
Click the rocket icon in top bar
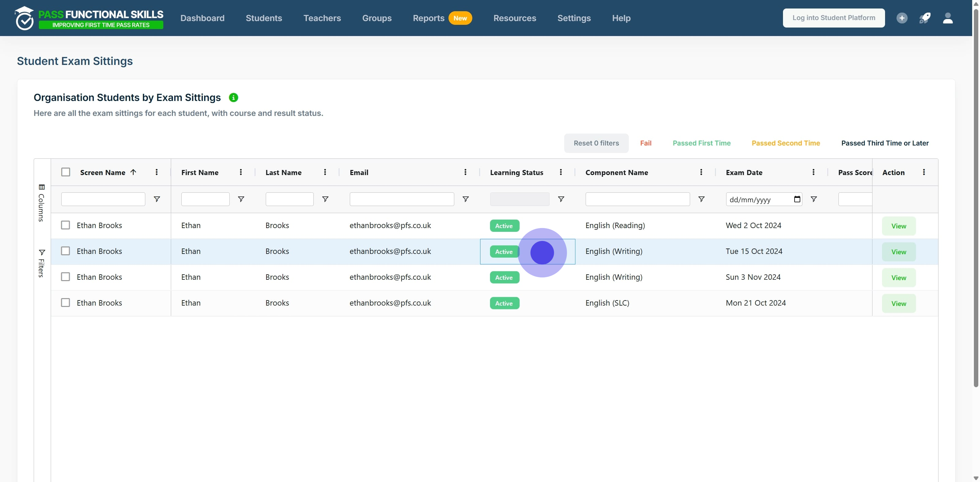click(925, 18)
